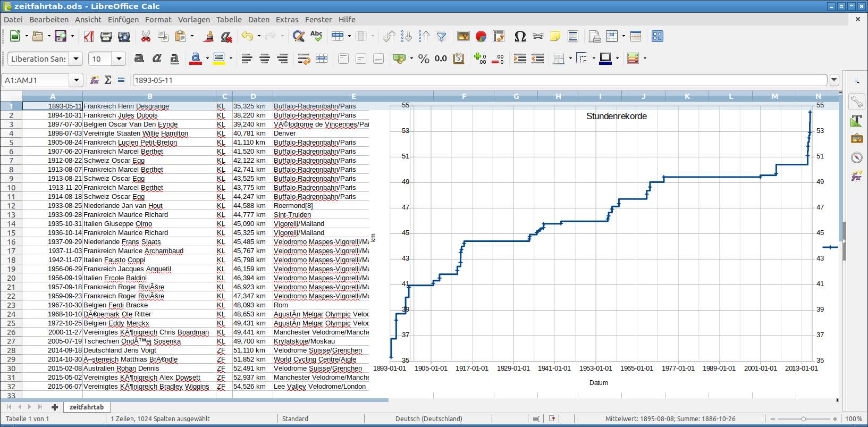
Task: Insert a chart using the pie chart icon
Action: point(481,36)
